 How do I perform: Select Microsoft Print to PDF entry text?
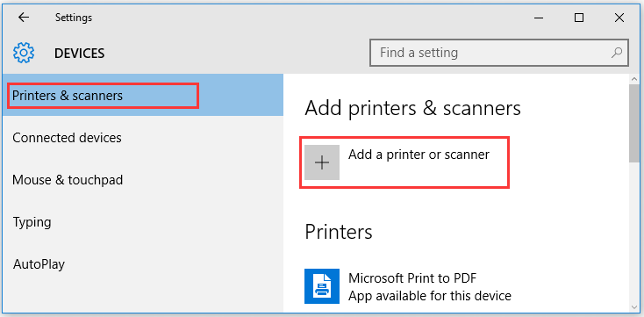[412, 278]
